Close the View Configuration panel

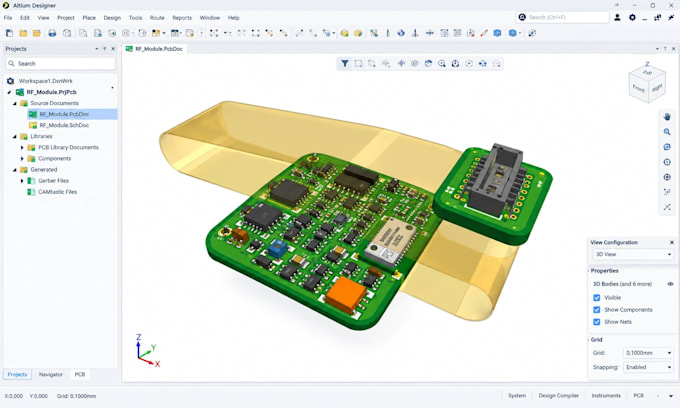click(672, 242)
